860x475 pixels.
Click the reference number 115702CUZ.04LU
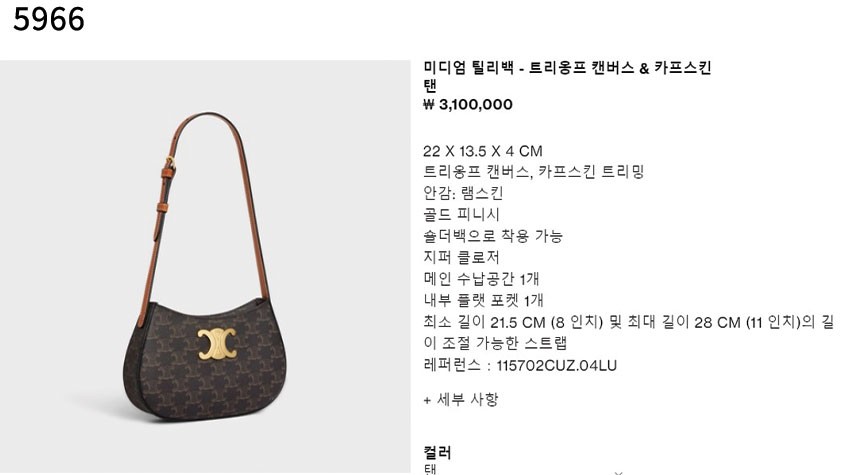click(557, 365)
